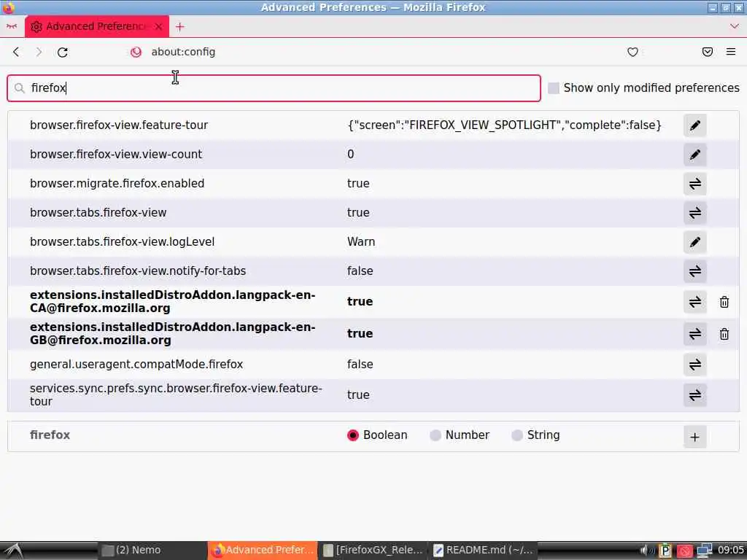747x560 pixels.
Task: Open the GX corner icon left of tabs
Action: click(x=12, y=27)
